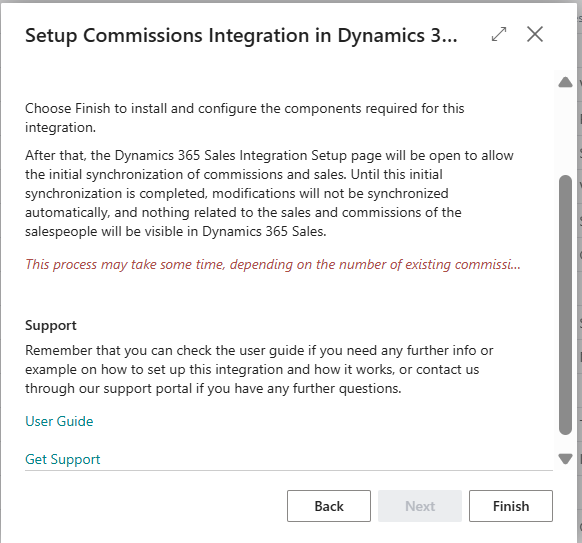The height and width of the screenshot is (543, 582).
Task: Click the dialog title text
Action: pyautogui.click(x=241, y=36)
